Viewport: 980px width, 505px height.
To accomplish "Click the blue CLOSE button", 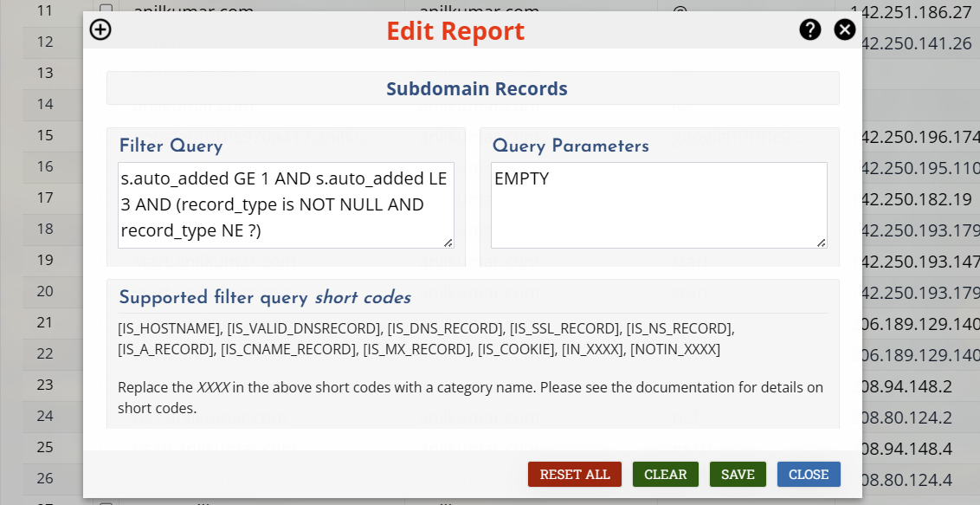I will point(809,475).
